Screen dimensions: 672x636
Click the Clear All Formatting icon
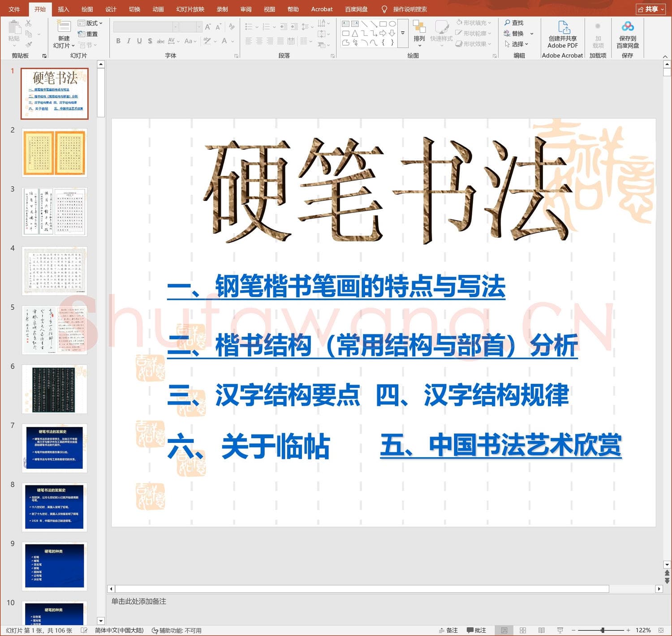pos(232,27)
